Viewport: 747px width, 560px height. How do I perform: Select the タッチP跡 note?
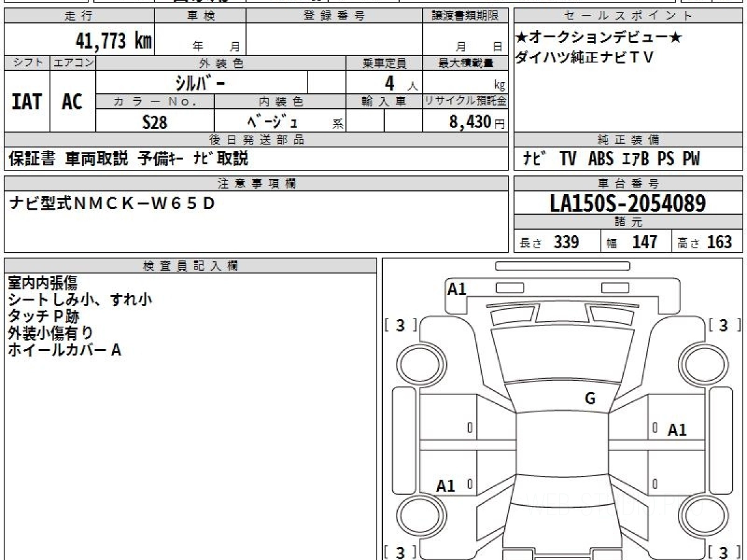(x=43, y=317)
